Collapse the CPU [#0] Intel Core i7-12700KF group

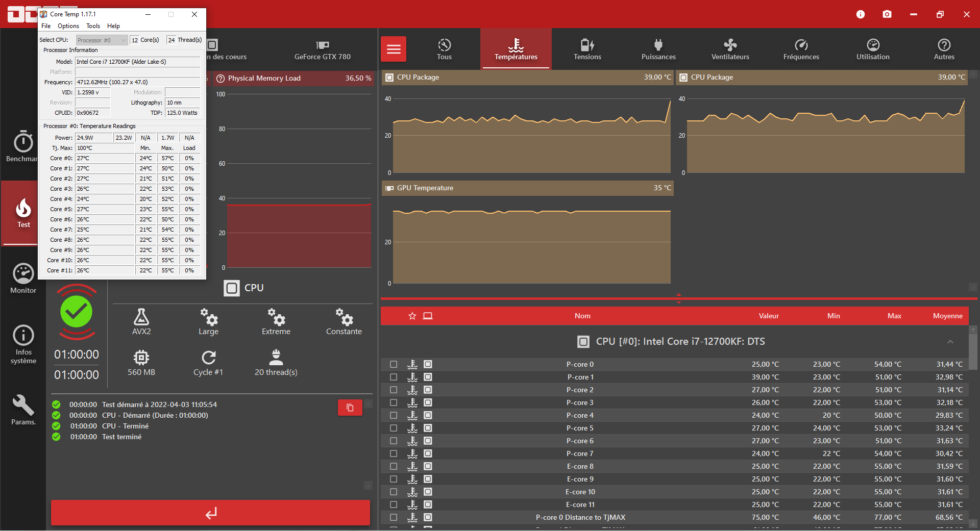[x=950, y=342]
